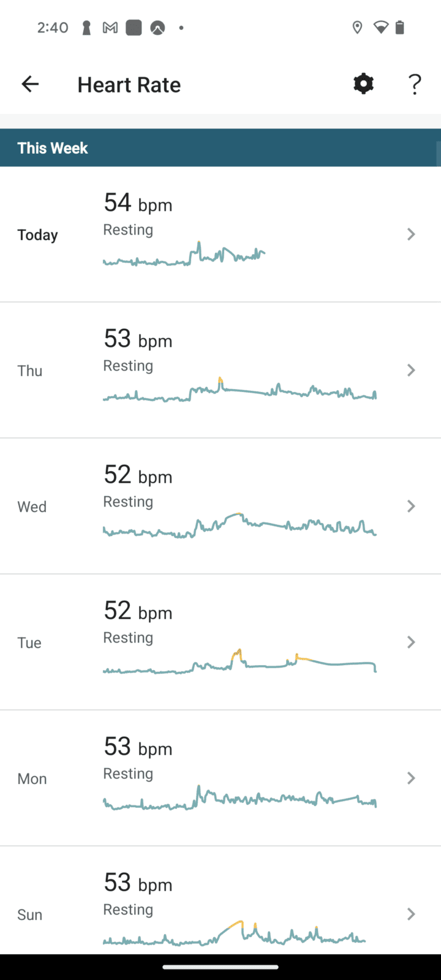Open Sunday's chevron arrow
The width and height of the screenshot is (441, 980).
[411, 914]
